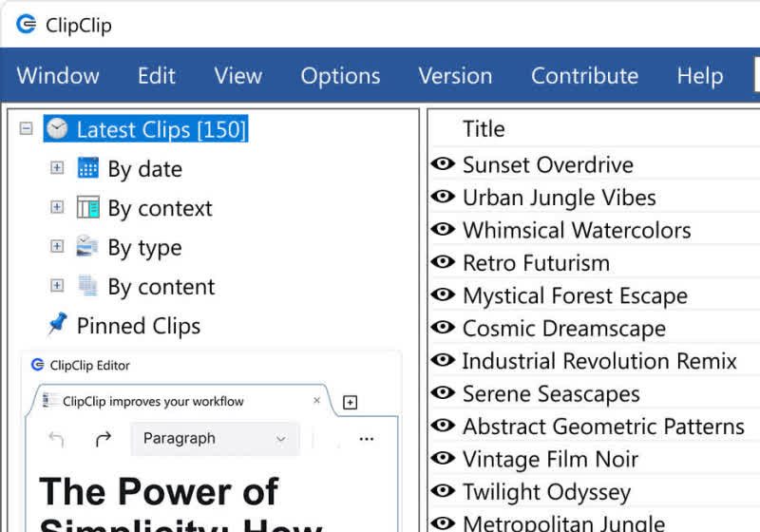Open the Paragraph style dropdown
The width and height of the screenshot is (760, 532).
click(214, 438)
